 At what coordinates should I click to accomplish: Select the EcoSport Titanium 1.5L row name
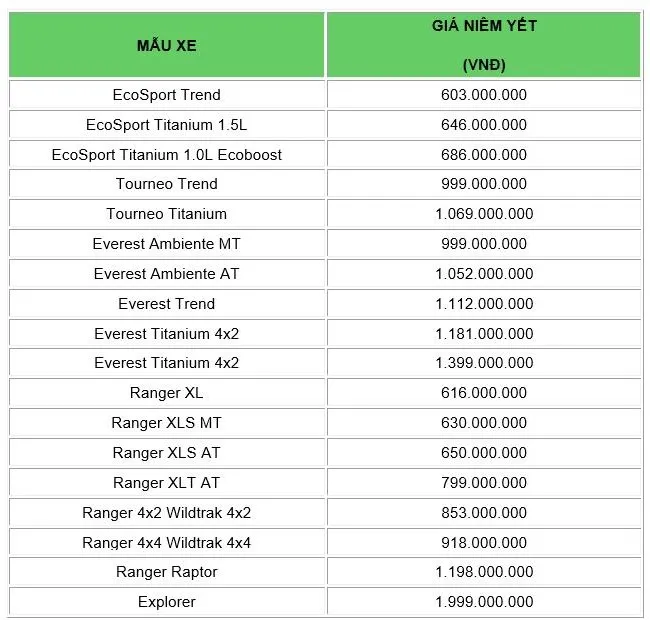tap(166, 125)
